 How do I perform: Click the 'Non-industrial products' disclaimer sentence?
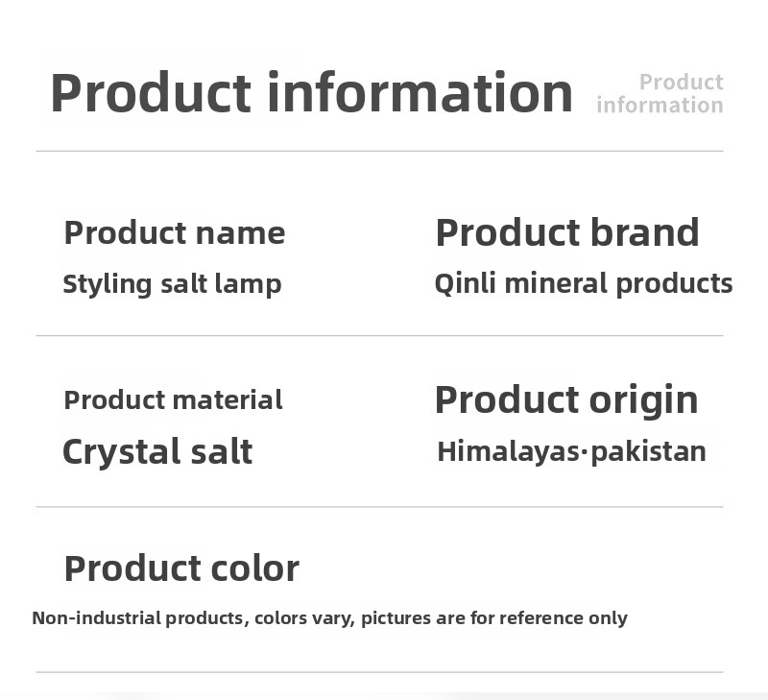pyautogui.click(x=329, y=618)
